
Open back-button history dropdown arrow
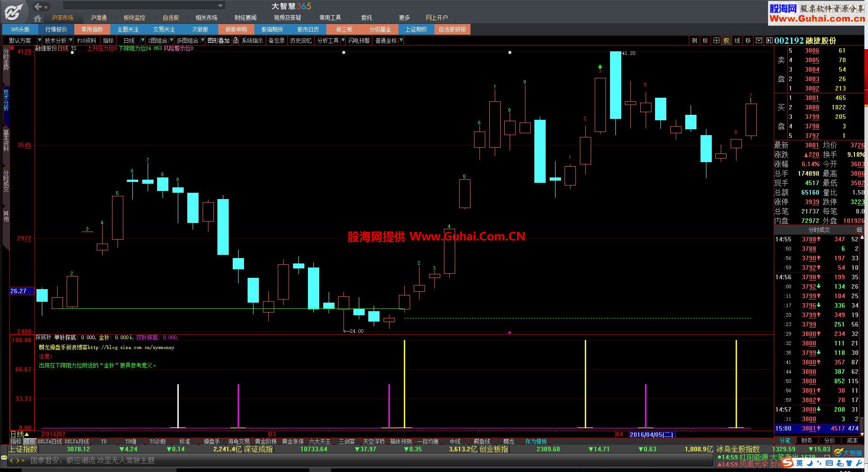[47, 7]
